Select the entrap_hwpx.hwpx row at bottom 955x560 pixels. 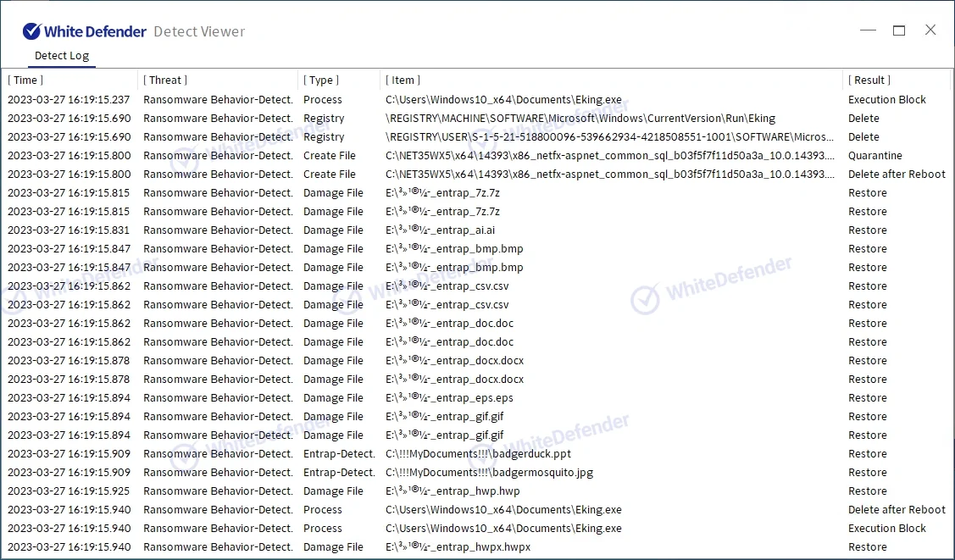(458, 547)
